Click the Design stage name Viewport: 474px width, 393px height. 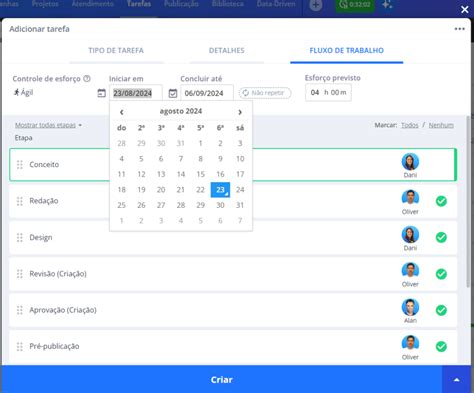tap(41, 237)
